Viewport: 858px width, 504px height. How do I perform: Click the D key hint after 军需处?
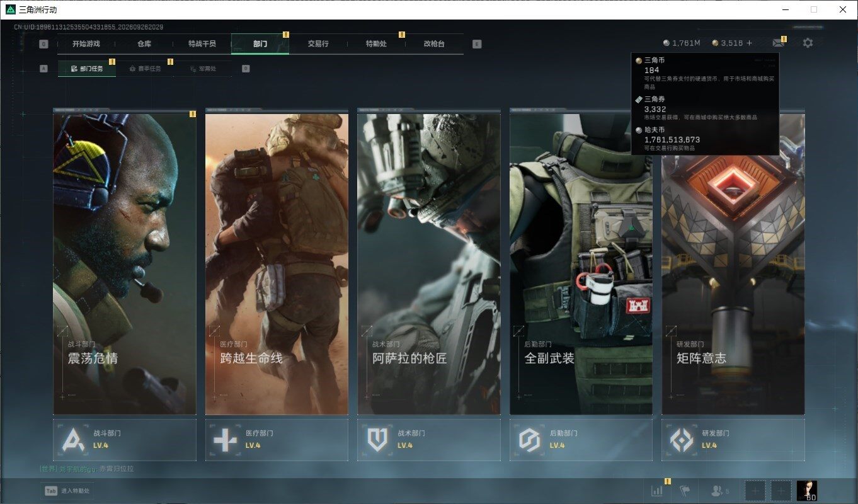click(246, 69)
